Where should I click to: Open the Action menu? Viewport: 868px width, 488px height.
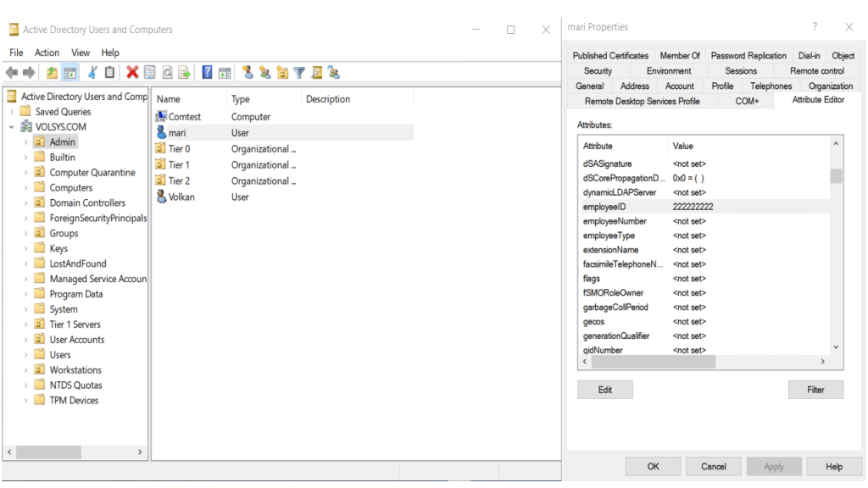pyautogui.click(x=47, y=53)
